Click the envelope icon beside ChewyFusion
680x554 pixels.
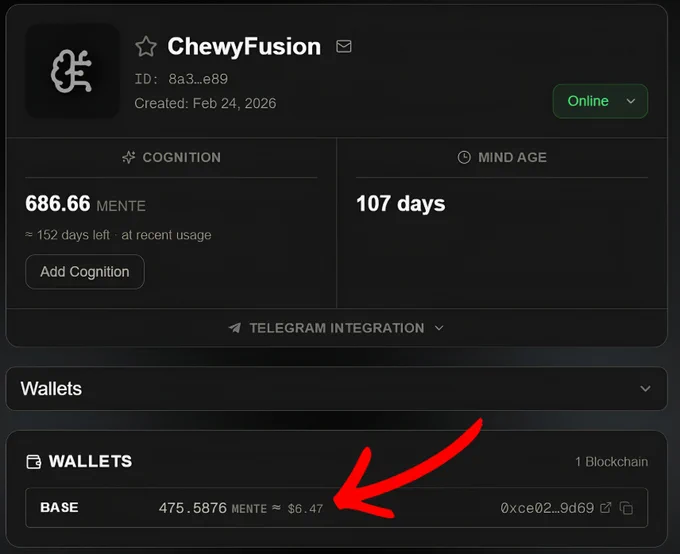[343, 46]
